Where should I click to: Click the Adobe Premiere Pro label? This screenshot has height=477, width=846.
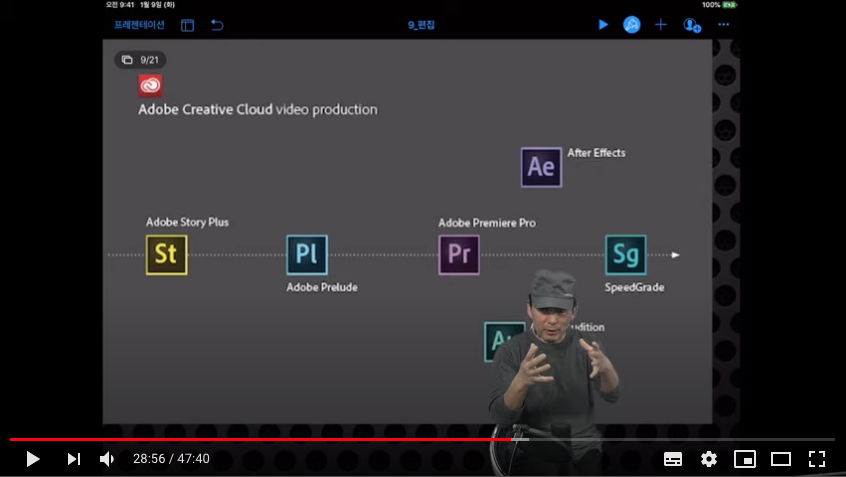pos(487,223)
